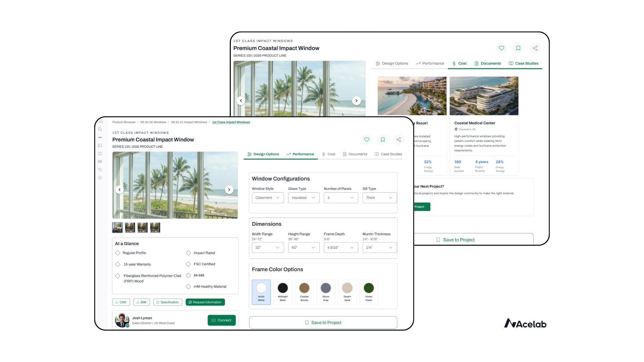This screenshot has height=362, width=644.
Task: Click the heart icon in the back window
Action: [501, 48]
